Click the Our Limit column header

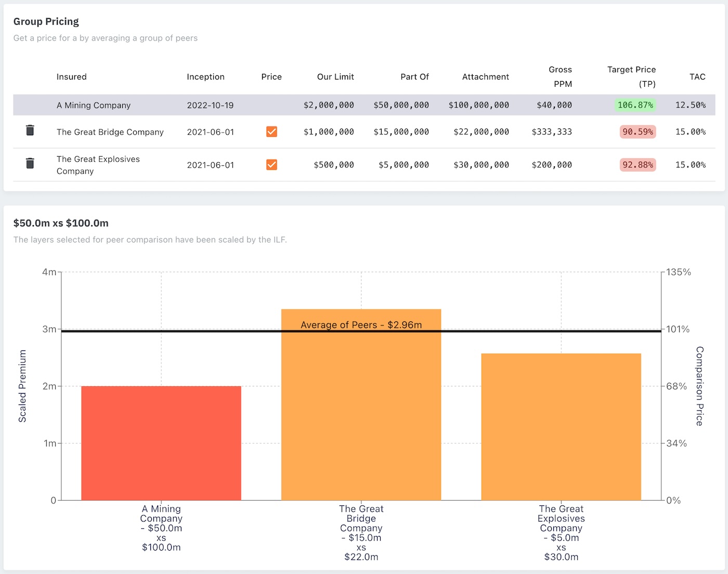tap(335, 76)
